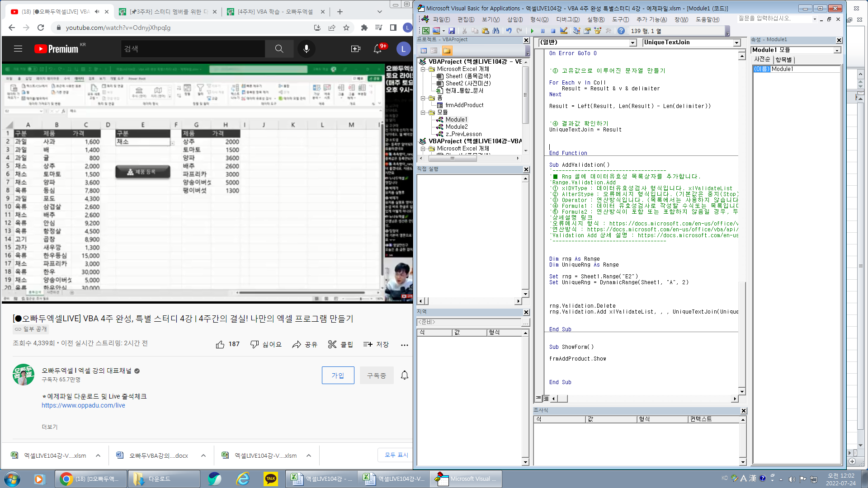Run the macro with the green play icon
This screenshot has height=488, width=868.
[x=532, y=31]
